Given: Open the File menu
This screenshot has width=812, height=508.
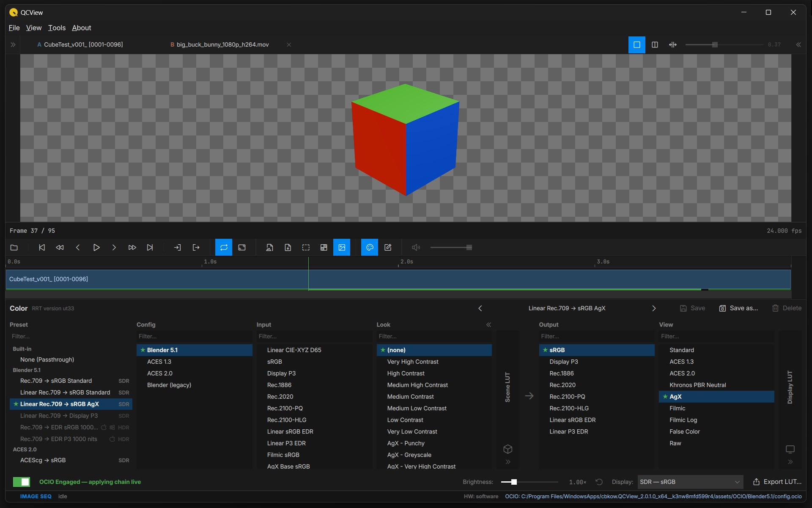Looking at the screenshot, I should point(14,28).
